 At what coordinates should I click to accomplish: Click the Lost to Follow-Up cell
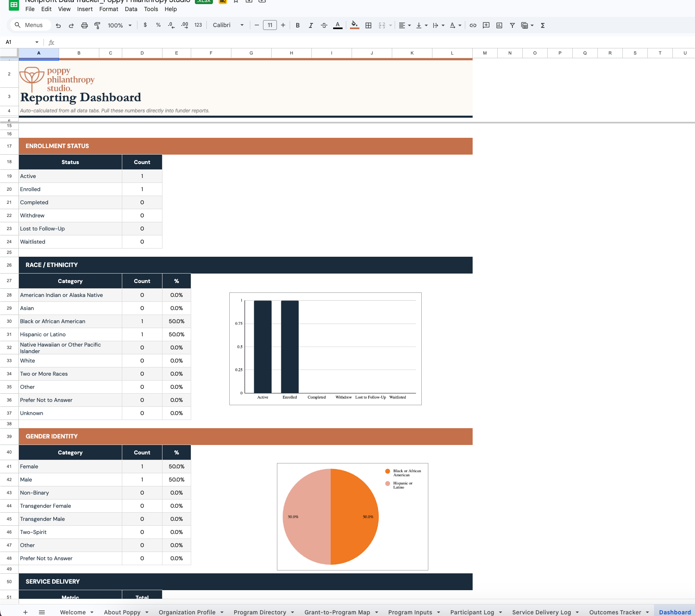click(70, 228)
